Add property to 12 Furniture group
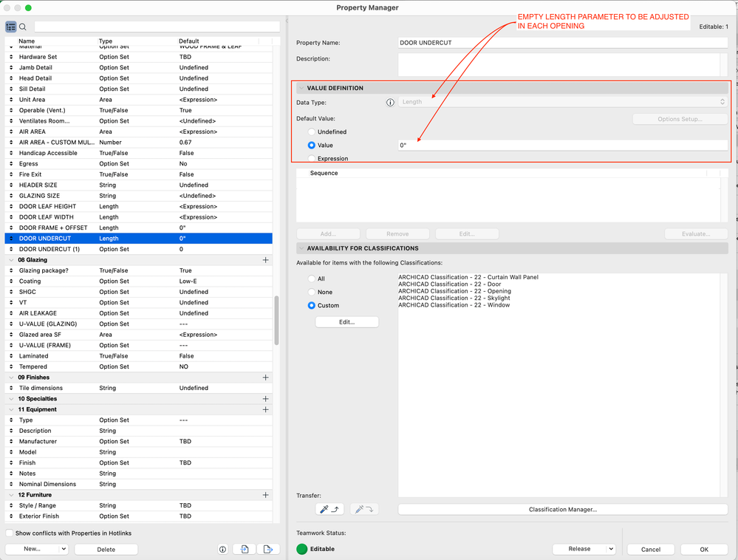Image resolution: width=738 pixels, height=560 pixels. 265,495
